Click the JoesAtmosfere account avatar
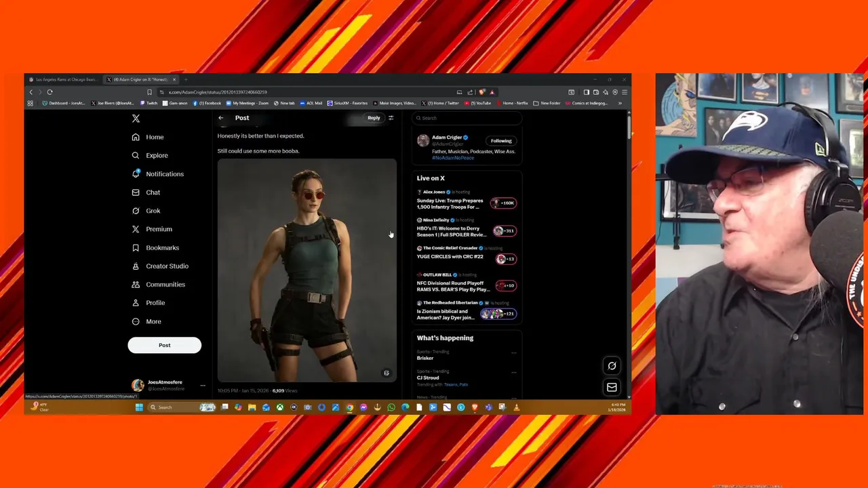This screenshot has height=488, width=868. point(138,386)
